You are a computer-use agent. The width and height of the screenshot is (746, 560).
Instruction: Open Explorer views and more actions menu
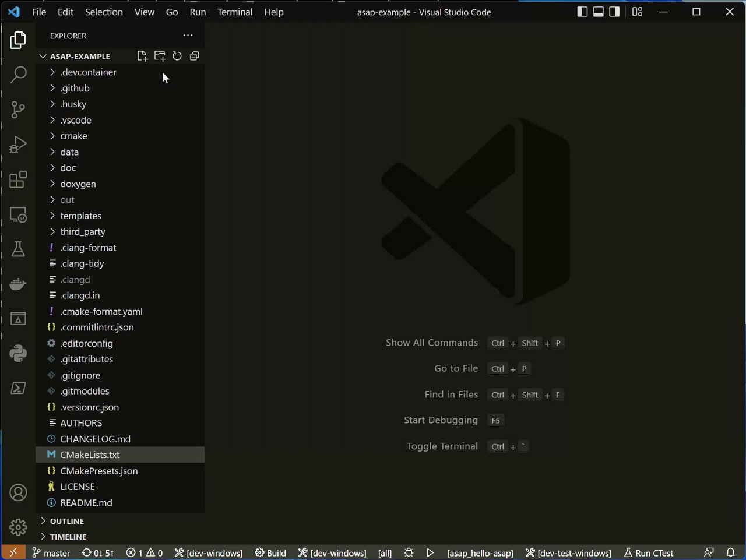click(x=188, y=36)
